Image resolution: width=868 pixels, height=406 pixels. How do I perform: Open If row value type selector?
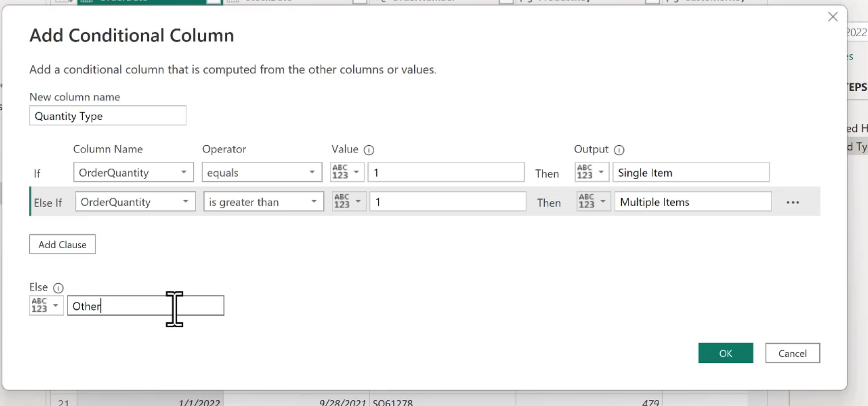[347, 173]
